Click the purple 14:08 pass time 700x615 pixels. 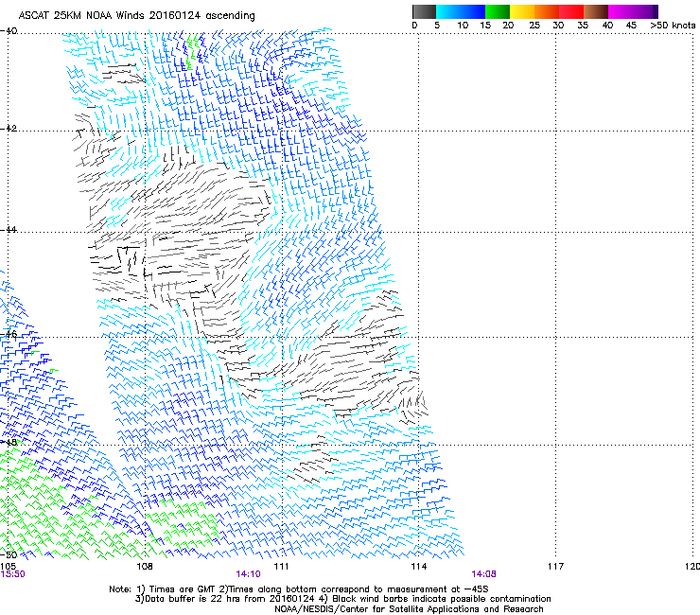tap(483, 574)
